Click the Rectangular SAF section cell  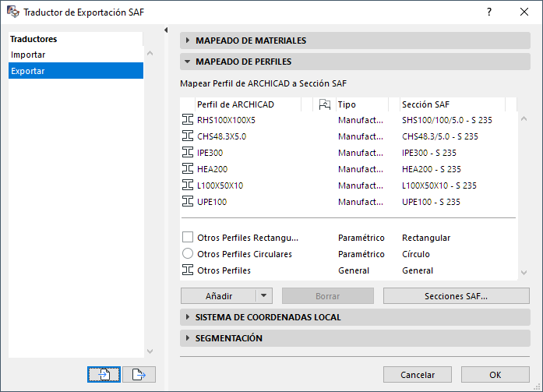point(426,238)
